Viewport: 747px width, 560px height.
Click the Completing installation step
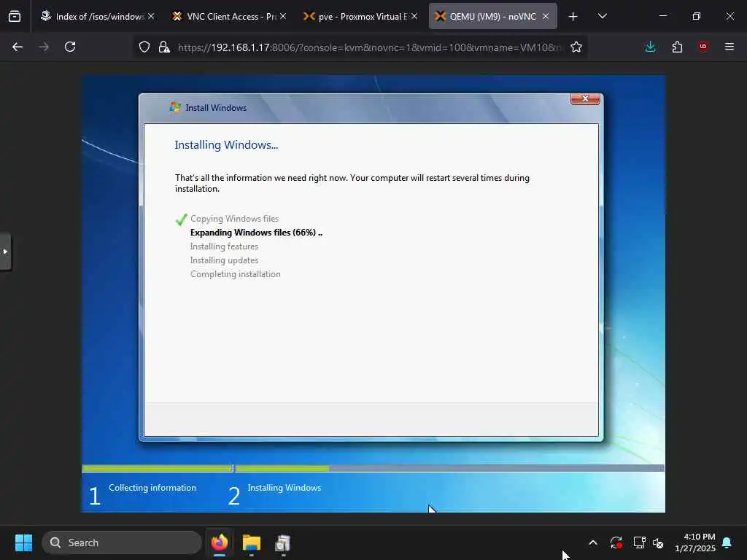tap(236, 274)
